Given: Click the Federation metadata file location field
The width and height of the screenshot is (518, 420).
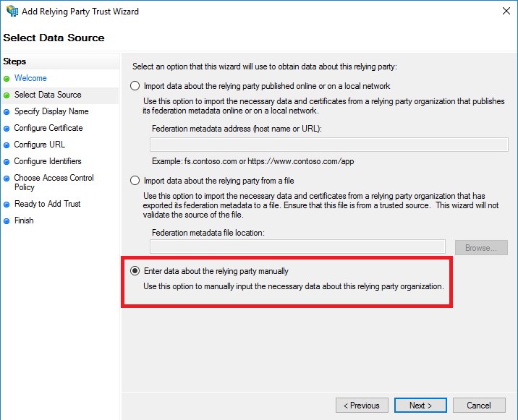Looking at the screenshot, I should coord(297,247).
